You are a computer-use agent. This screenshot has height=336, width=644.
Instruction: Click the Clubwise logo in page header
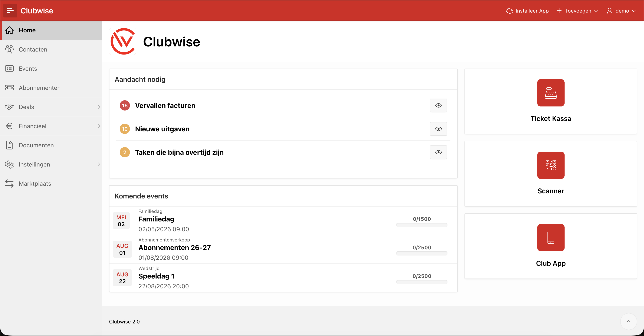tap(123, 42)
